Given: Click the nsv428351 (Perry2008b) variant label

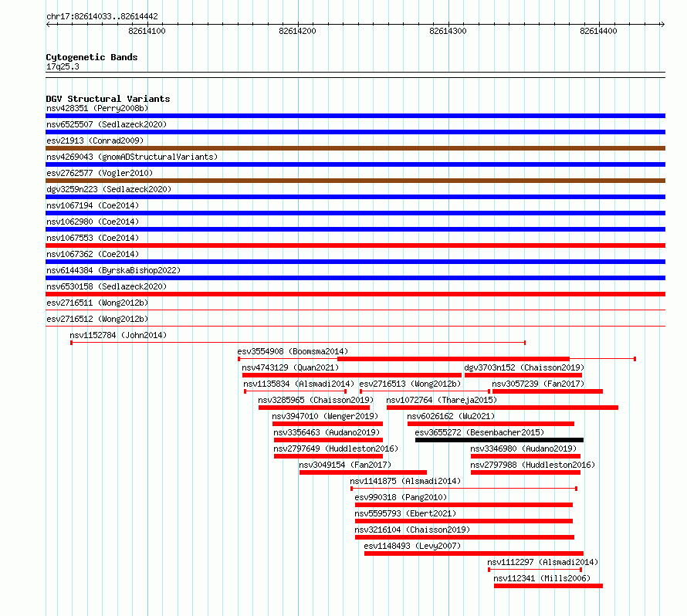Looking at the screenshot, I should (97, 108).
